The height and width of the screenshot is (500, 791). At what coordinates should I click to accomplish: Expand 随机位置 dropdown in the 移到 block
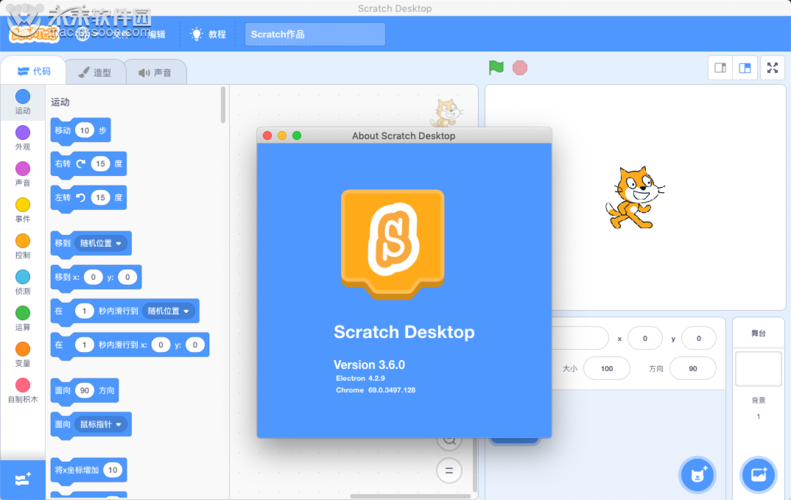[101, 243]
